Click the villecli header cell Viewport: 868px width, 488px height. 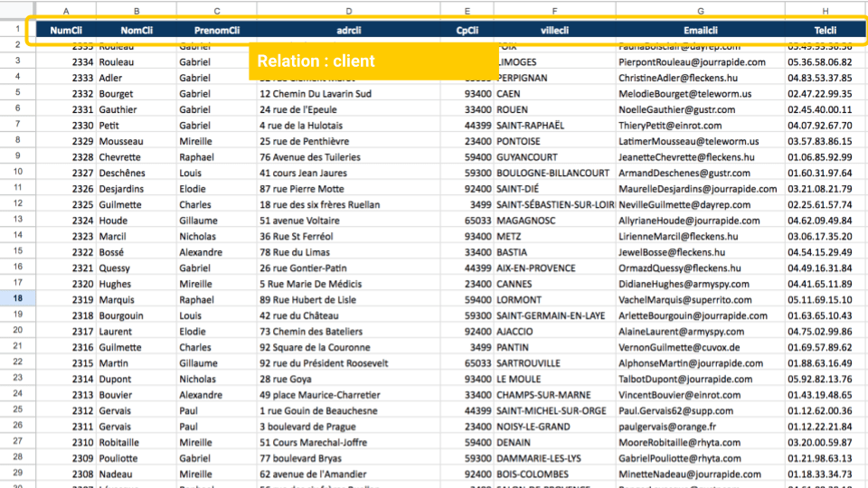click(554, 30)
